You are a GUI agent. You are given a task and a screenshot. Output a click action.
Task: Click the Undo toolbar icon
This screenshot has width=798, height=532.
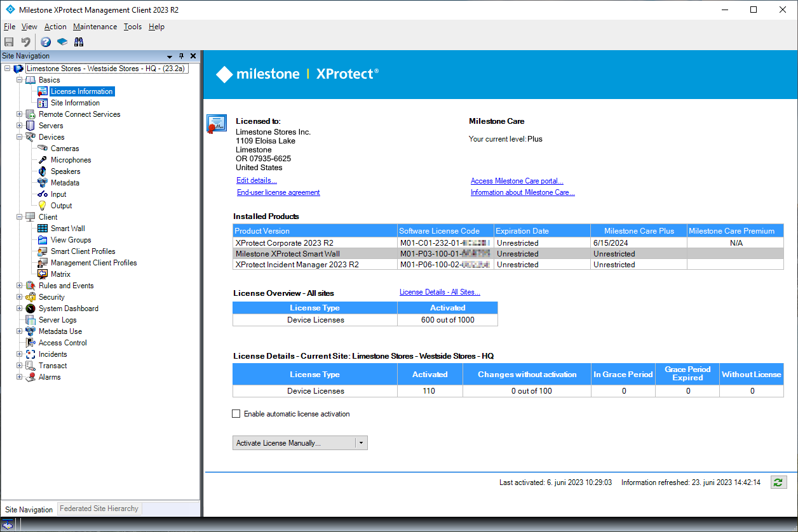click(x=25, y=41)
